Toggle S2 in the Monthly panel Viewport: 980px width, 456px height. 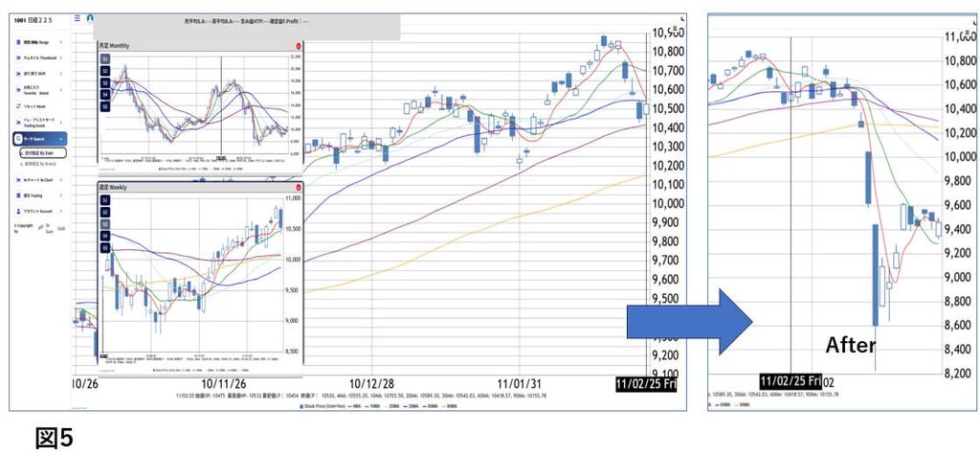[105, 71]
